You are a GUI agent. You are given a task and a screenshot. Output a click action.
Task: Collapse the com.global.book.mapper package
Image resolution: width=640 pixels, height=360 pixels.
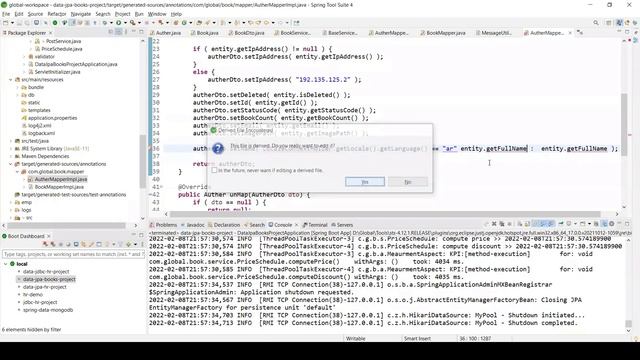coord(18,172)
